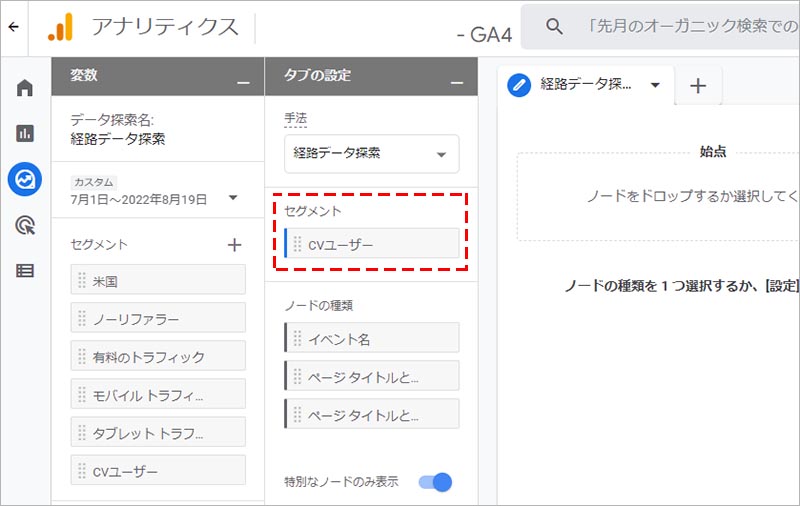This screenshot has width=800, height=506.
Task: Select the Explore icon in sidebar
Action: 25,179
